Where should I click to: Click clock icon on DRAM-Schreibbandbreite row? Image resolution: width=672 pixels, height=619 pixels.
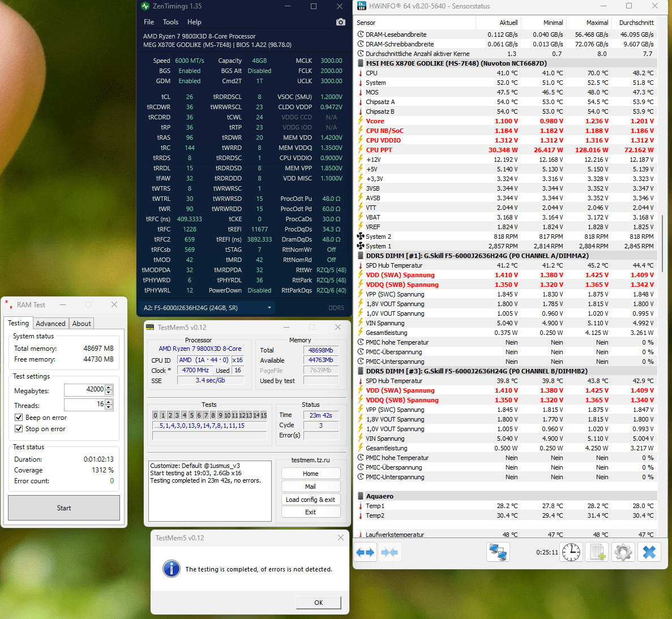point(361,44)
